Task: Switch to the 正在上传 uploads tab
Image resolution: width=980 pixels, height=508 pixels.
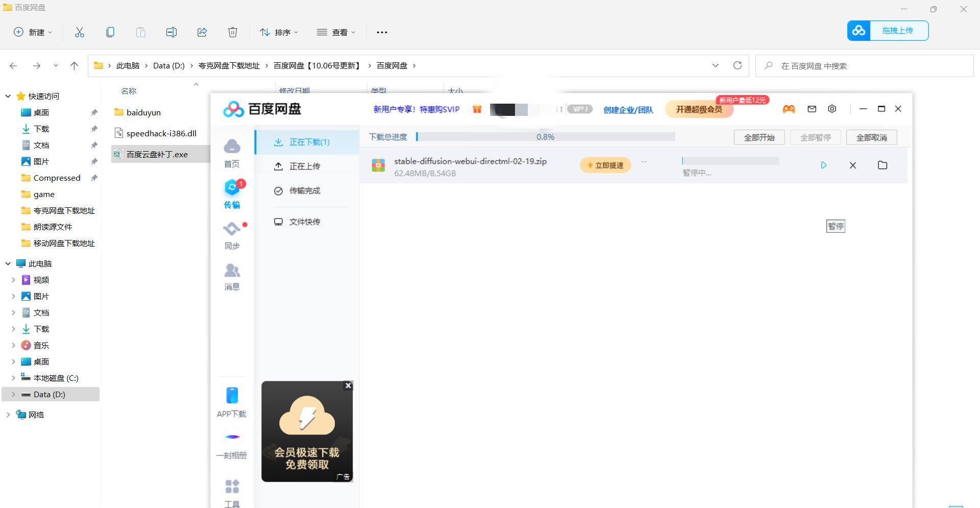Action: (x=305, y=166)
